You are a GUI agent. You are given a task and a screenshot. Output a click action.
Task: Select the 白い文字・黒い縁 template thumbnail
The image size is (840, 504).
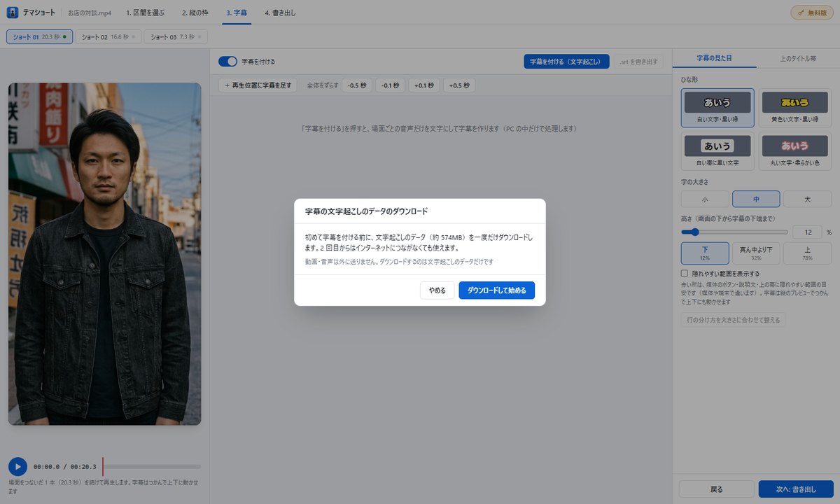(x=717, y=108)
